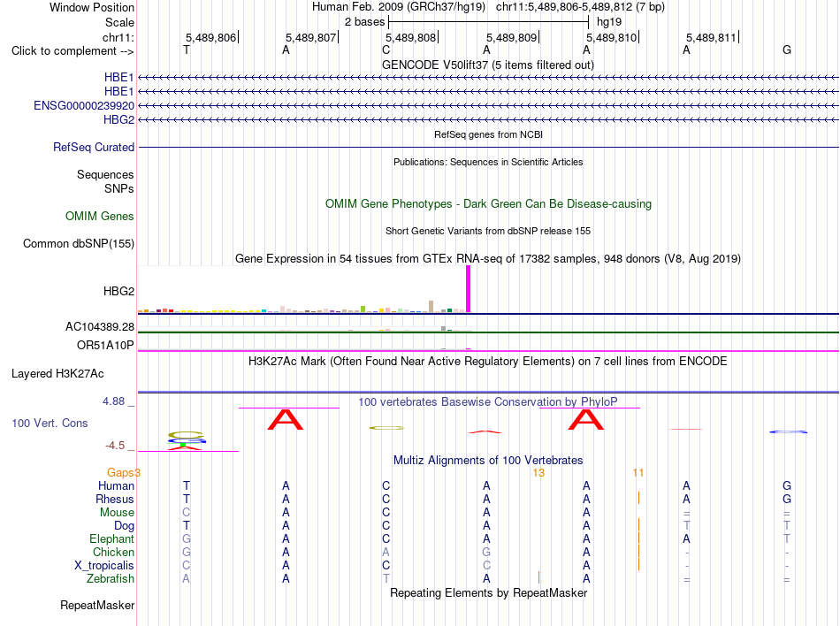Click the tan bar in HBG2 expression chart
This screenshot has width=840, height=626.
point(431,306)
